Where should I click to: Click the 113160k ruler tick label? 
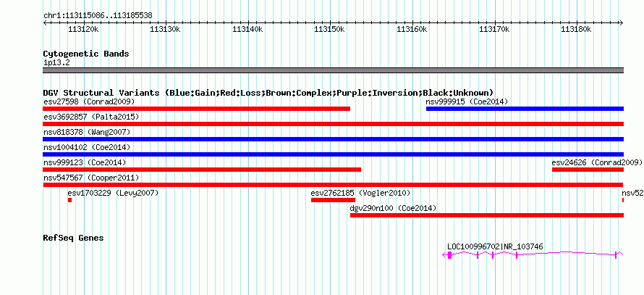(412, 29)
